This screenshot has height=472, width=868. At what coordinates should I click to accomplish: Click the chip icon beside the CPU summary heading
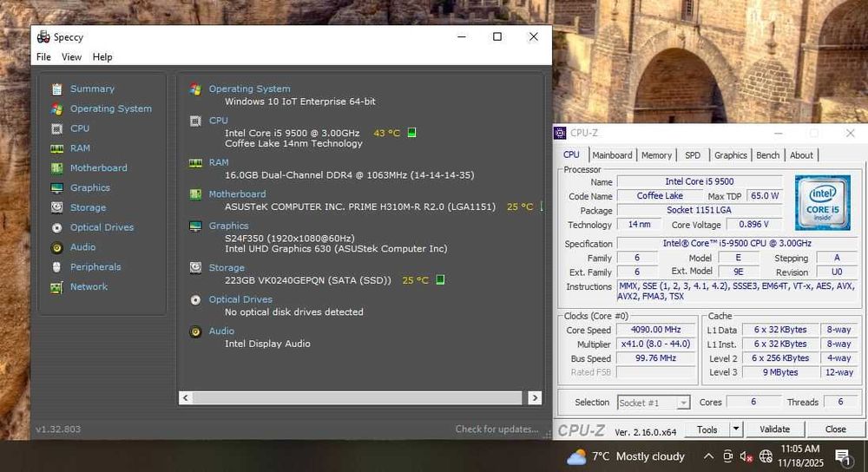[195, 121]
